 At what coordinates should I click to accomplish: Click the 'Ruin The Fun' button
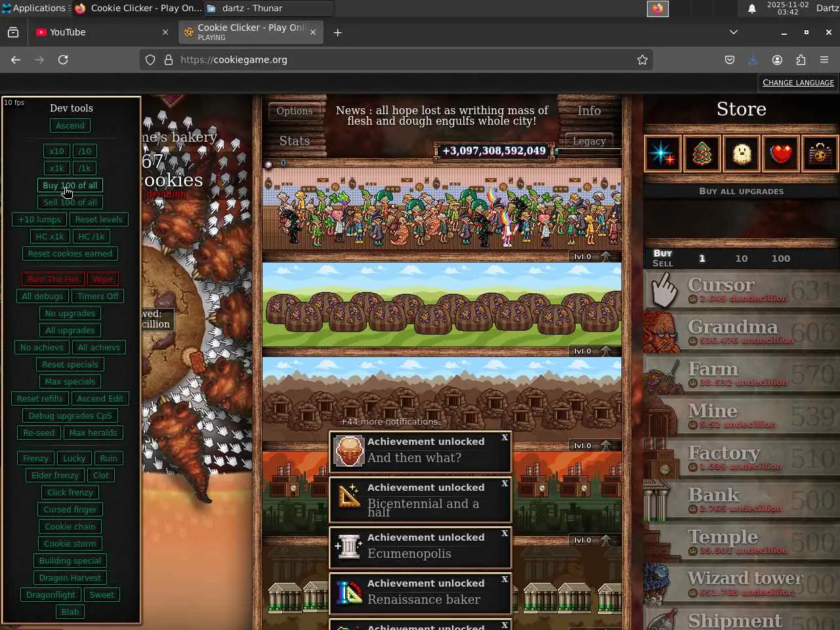point(53,279)
